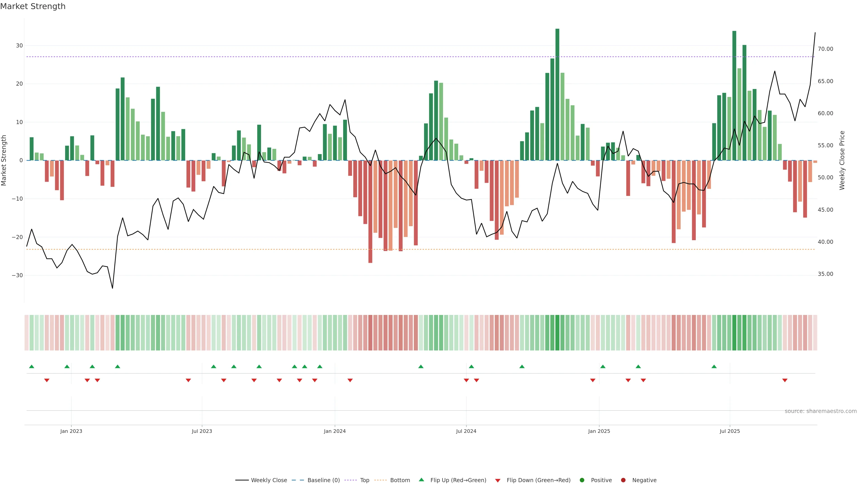Click the Negative red circle legend icon
This screenshot has width=868, height=488.
tap(623, 480)
